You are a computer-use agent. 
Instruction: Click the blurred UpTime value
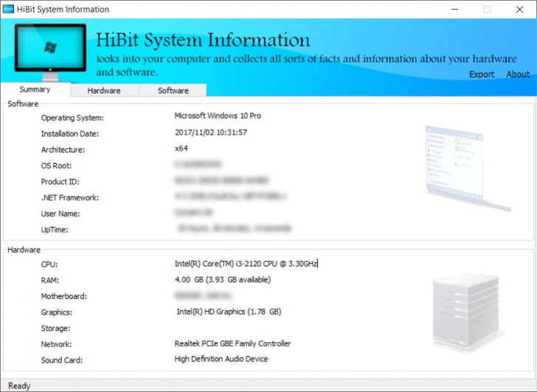click(235, 228)
